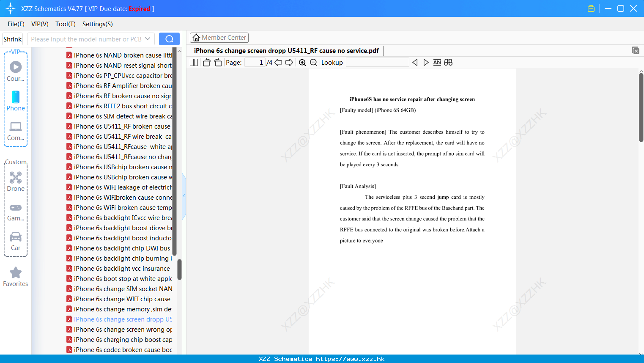This screenshot has width=644, height=363.
Task: Collapse file list panel handle
Action: [x=184, y=196]
